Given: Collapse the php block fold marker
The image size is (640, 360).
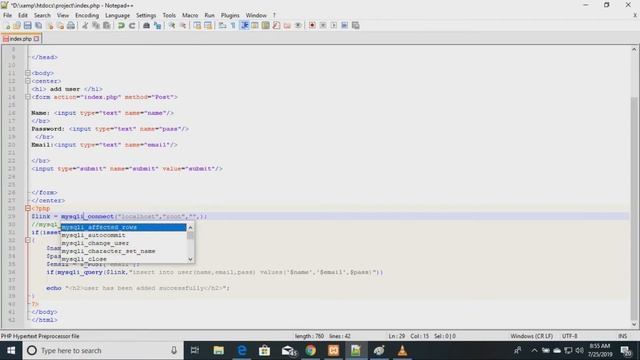Looking at the screenshot, I should pos(28,208).
